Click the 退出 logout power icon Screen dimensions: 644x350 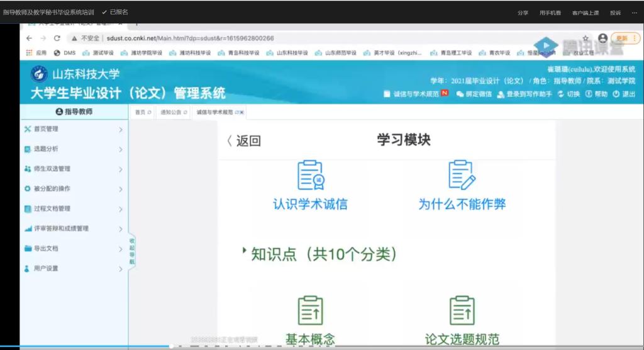[x=616, y=94]
